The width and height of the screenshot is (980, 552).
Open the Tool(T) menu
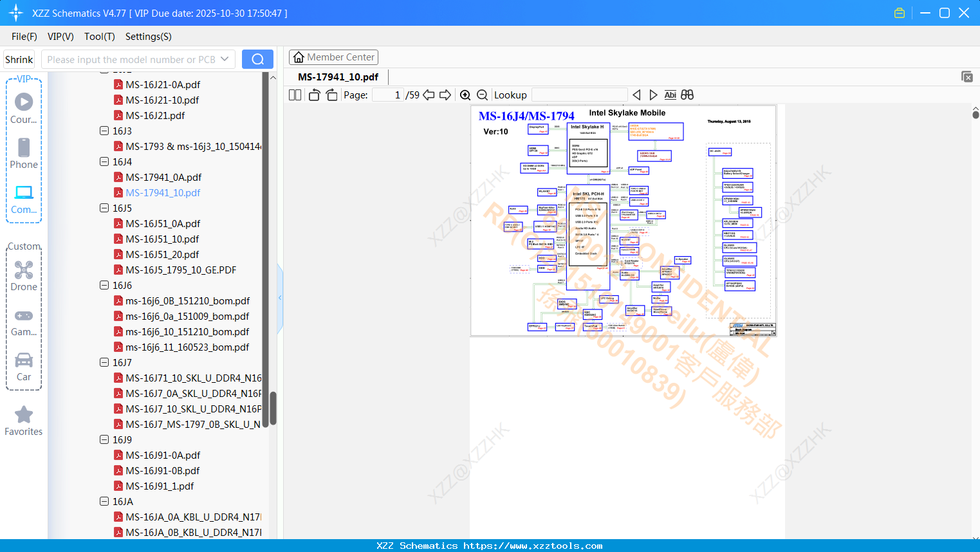click(100, 37)
